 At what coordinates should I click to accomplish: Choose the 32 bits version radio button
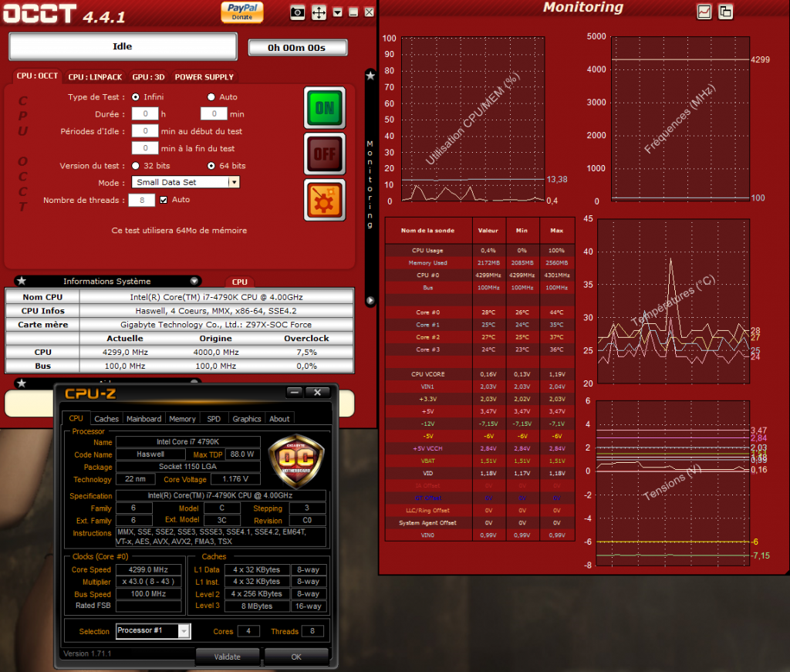tap(136, 166)
